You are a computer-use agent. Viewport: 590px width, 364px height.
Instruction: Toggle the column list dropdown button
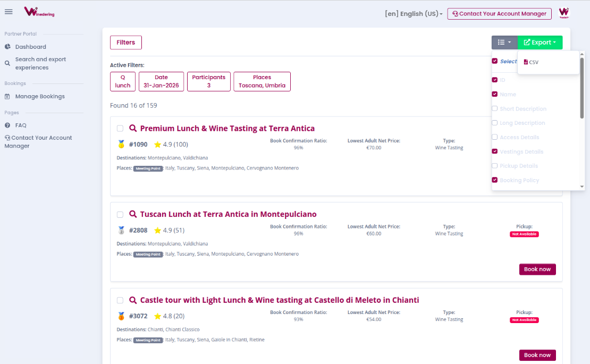(x=504, y=43)
